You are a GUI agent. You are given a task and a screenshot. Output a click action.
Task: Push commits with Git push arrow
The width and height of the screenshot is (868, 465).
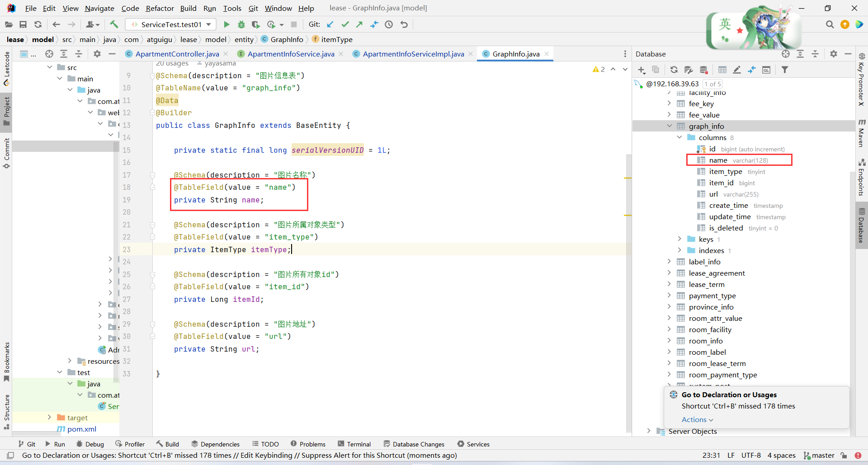pos(359,24)
